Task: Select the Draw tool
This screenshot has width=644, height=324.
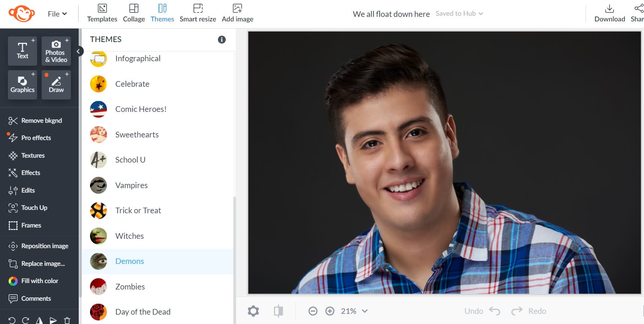Action: 56,84
